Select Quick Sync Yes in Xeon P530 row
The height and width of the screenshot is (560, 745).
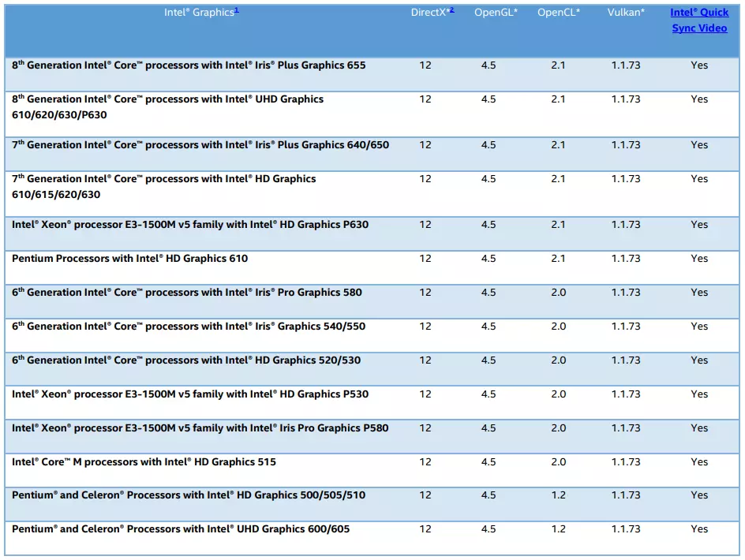tap(699, 394)
